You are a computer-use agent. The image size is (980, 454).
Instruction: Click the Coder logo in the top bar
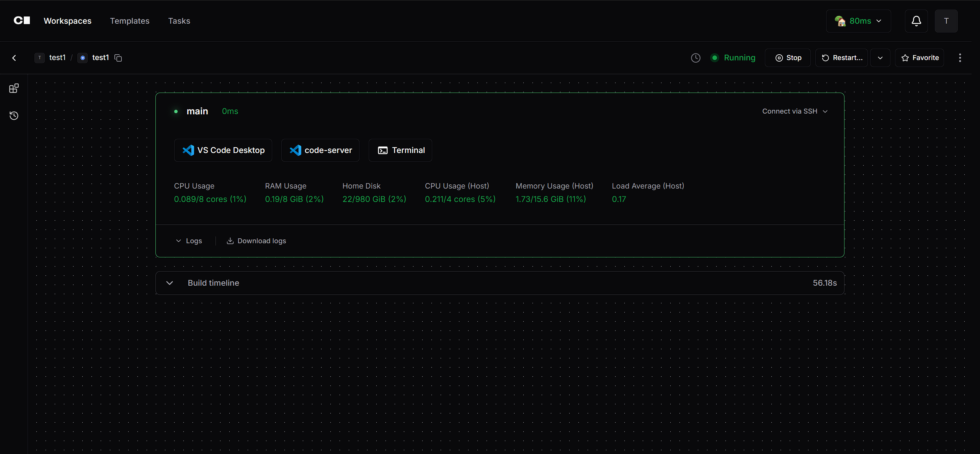click(x=22, y=21)
